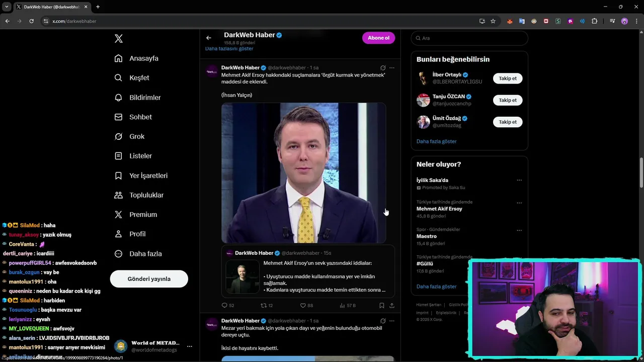Follow Ümit Özdağ with Takip et
This screenshot has width=644, height=362.
coord(508,122)
